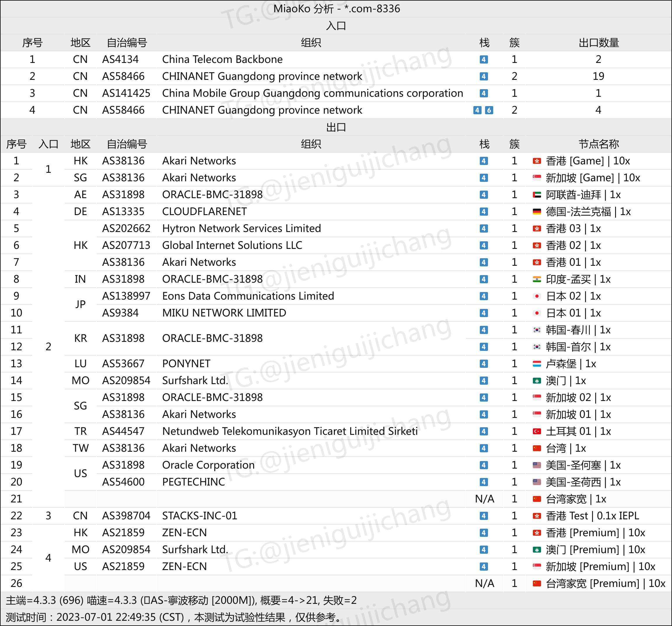The height and width of the screenshot is (626, 672).
Task: Click the IPv4 badge in China Telecom Backbone row
Action: click(484, 59)
